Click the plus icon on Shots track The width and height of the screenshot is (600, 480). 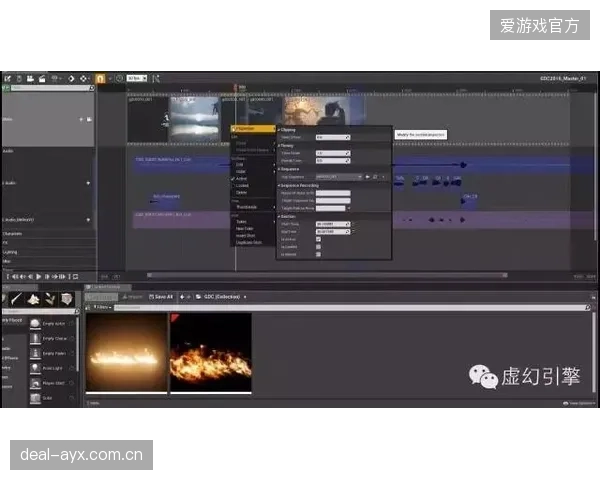(81, 119)
